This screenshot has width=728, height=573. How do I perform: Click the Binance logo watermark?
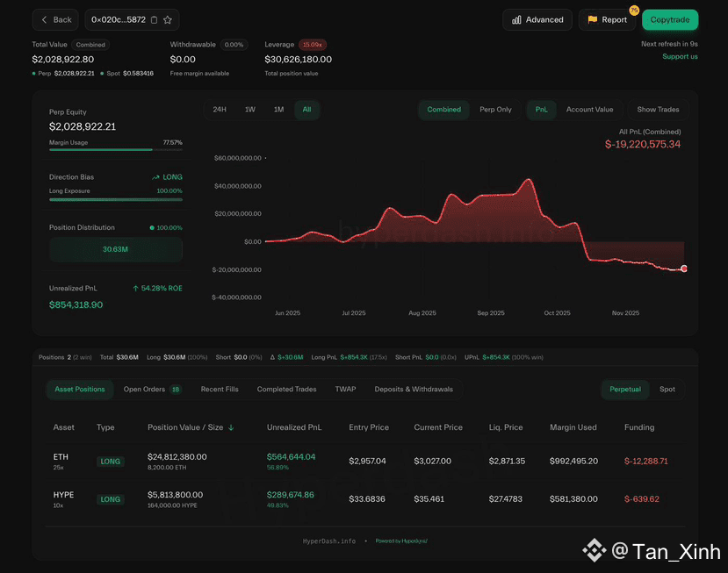tap(595, 550)
